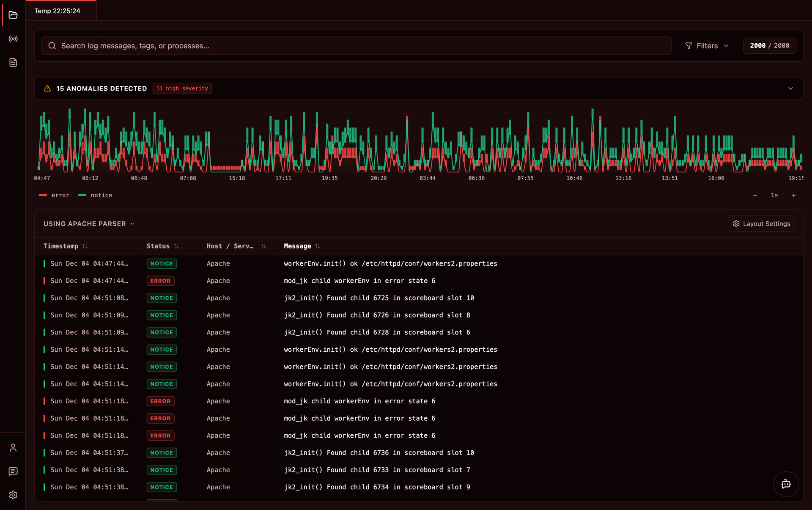The image size is (812, 510).
Task: Click NOTICE badge in the 04:51:08 row
Action: (x=162, y=298)
